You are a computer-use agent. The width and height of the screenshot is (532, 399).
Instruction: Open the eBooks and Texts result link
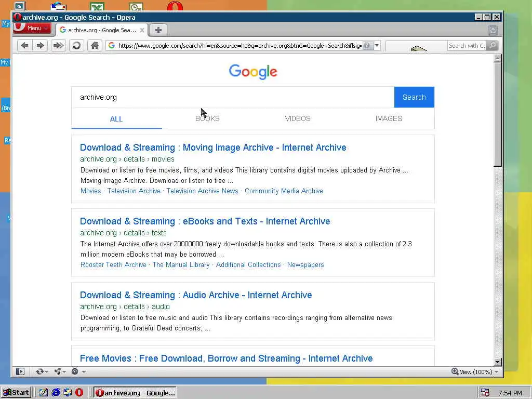click(x=205, y=221)
